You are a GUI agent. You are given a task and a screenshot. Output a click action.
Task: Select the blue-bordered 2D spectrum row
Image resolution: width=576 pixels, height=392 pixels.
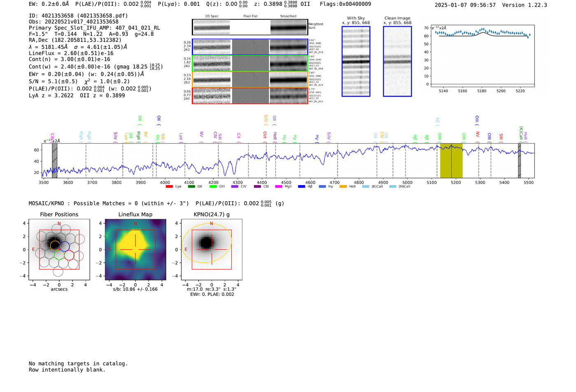[250, 47]
